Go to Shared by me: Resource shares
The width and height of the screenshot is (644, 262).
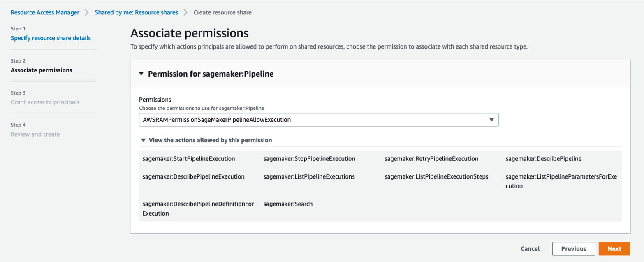coord(136,12)
